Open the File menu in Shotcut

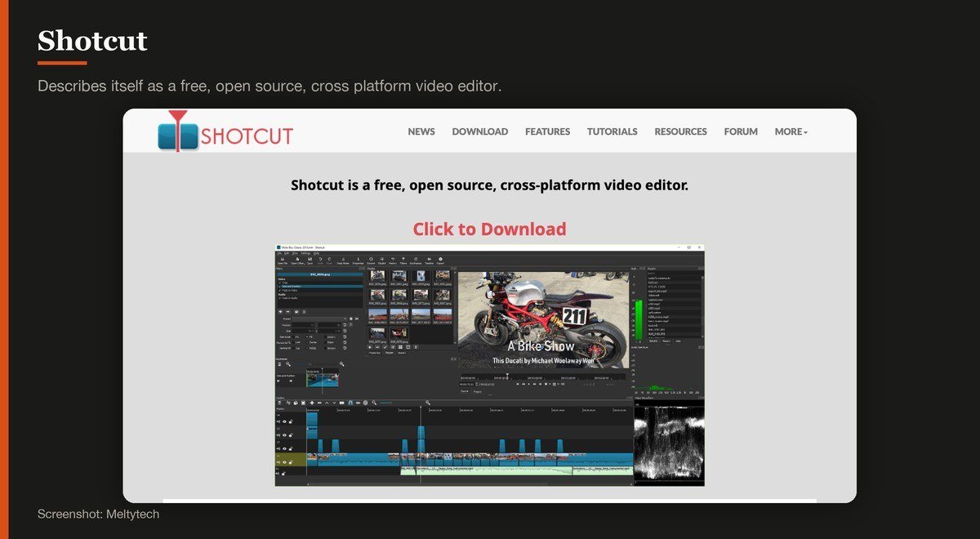pos(278,253)
